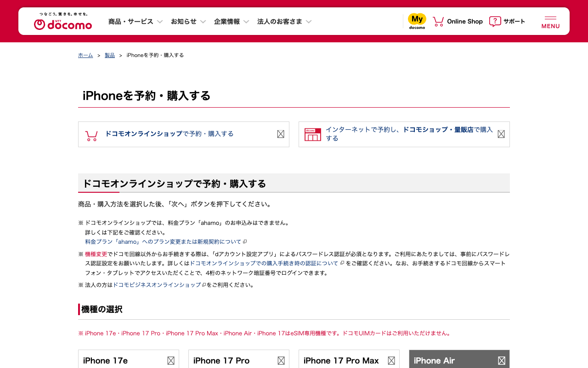Expand the 法人のお客さま dropdown chevron

(x=309, y=22)
